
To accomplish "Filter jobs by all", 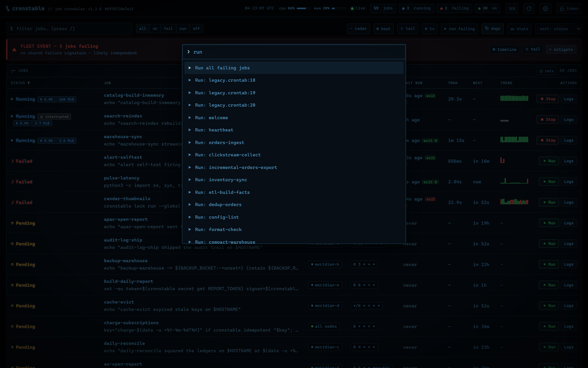I will 143,29.
